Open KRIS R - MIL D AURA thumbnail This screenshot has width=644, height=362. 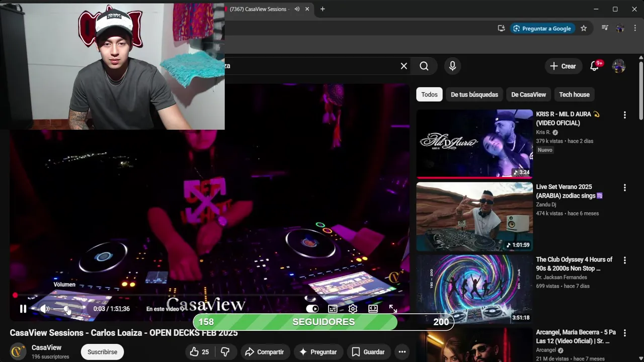(x=474, y=143)
